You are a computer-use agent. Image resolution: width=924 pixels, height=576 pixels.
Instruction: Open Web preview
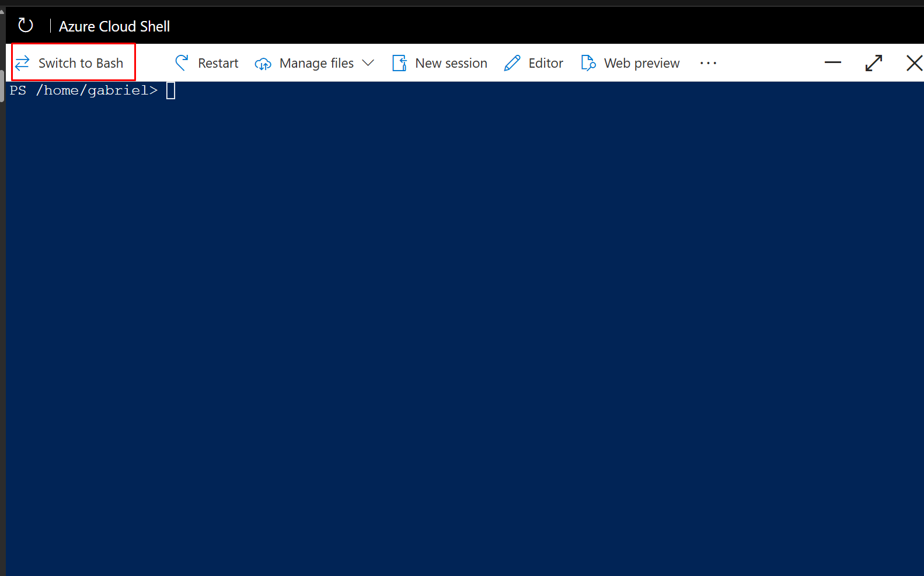coord(630,63)
